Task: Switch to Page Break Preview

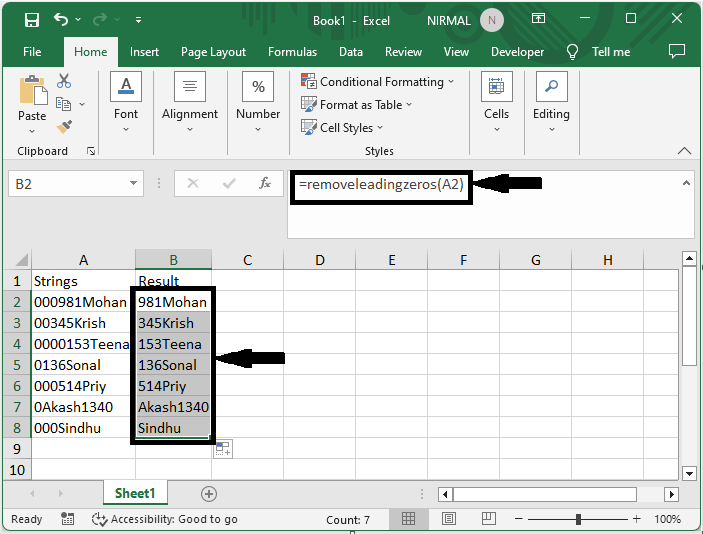Action: pos(488,519)
